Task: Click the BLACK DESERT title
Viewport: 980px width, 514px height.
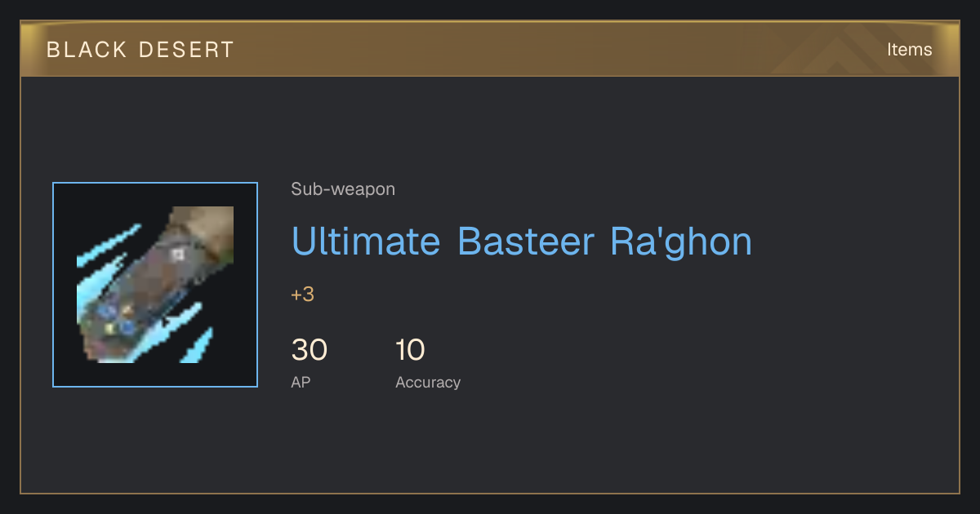Action: click(x=140, y=50)
